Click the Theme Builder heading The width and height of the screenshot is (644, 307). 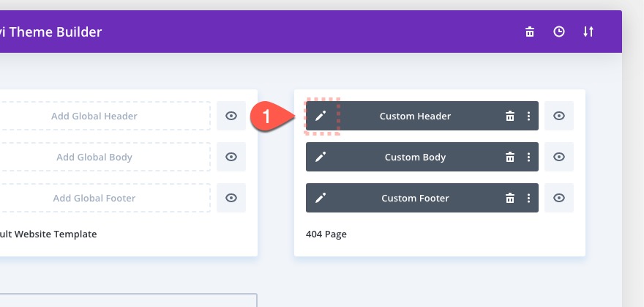point(51,32)
